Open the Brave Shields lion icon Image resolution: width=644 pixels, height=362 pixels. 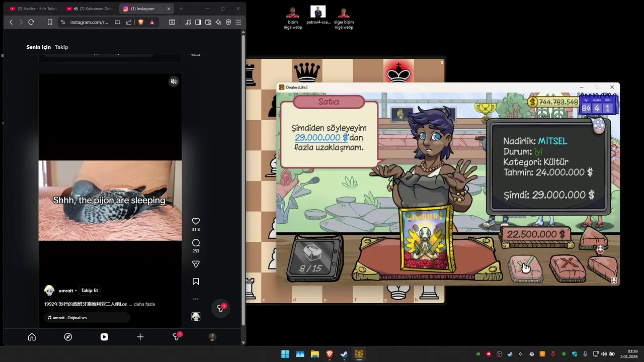tap(141, 22)
